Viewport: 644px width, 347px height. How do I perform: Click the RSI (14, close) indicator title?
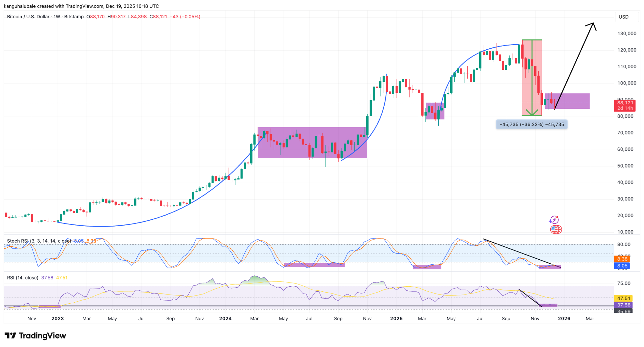[x=23, y=278]
